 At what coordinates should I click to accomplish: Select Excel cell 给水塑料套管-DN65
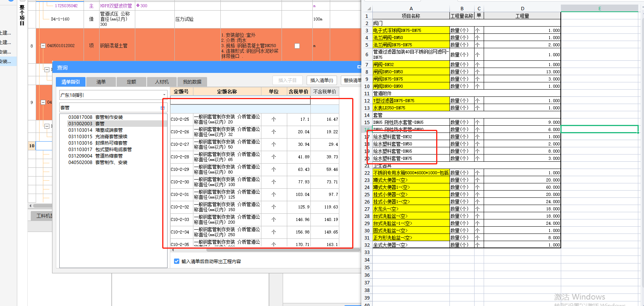click(x=411, y=151)
